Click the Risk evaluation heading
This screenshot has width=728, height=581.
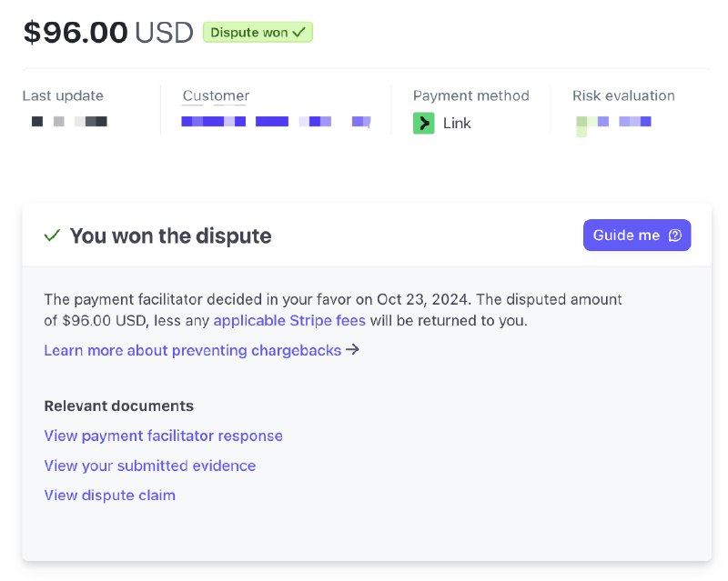click(x=623, y=95)
